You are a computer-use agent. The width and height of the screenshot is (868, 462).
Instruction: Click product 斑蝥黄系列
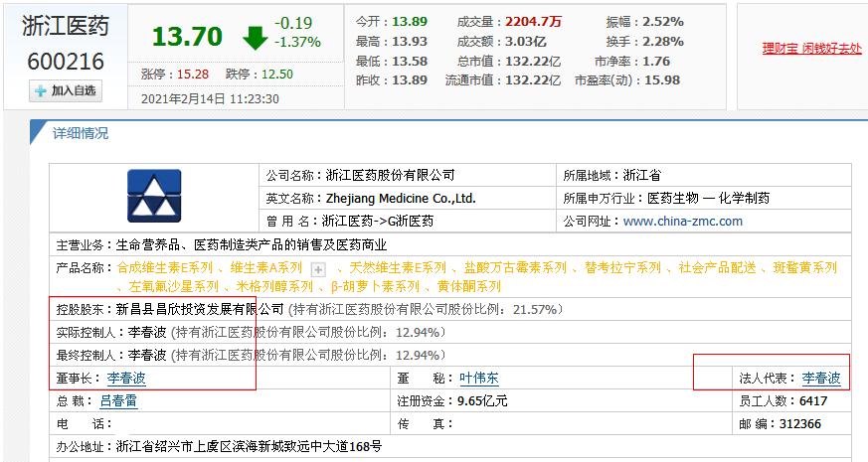[805, 268]
